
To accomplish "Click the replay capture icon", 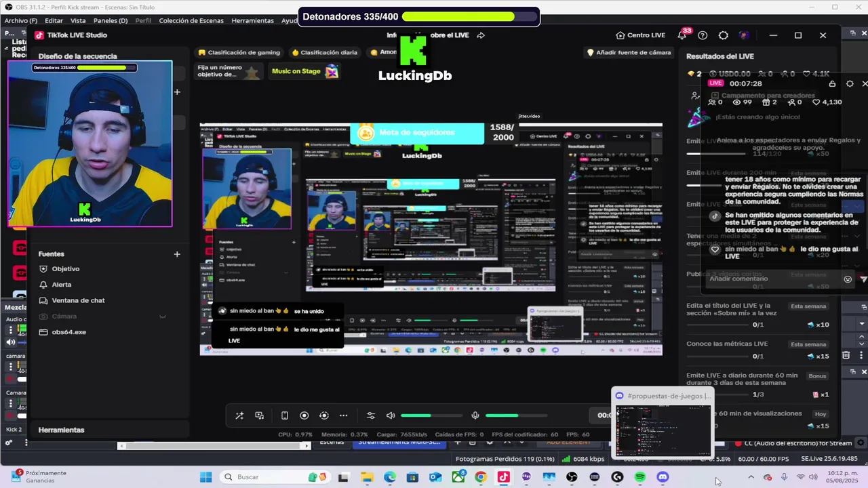I will coord(323,415).
